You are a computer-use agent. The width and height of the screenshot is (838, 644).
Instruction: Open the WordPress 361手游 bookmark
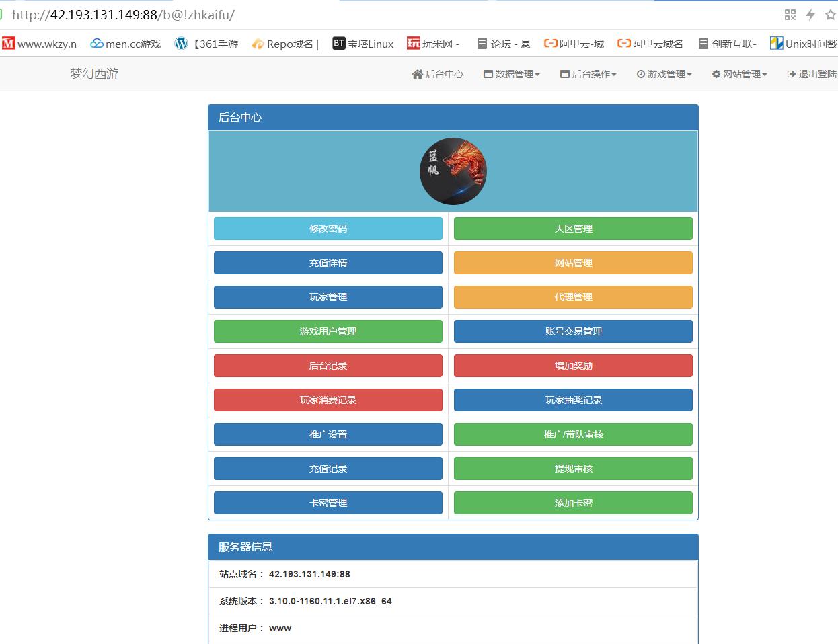point(206,44)
